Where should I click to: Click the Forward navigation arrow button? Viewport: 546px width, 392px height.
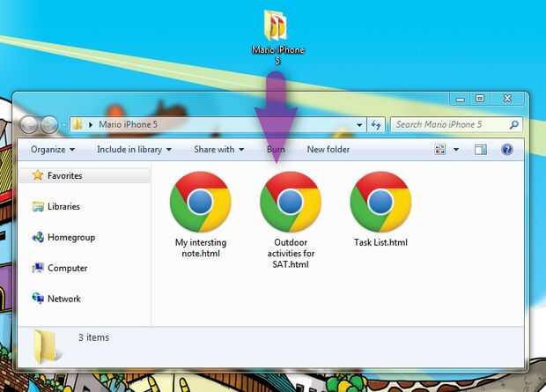point(49,124)
